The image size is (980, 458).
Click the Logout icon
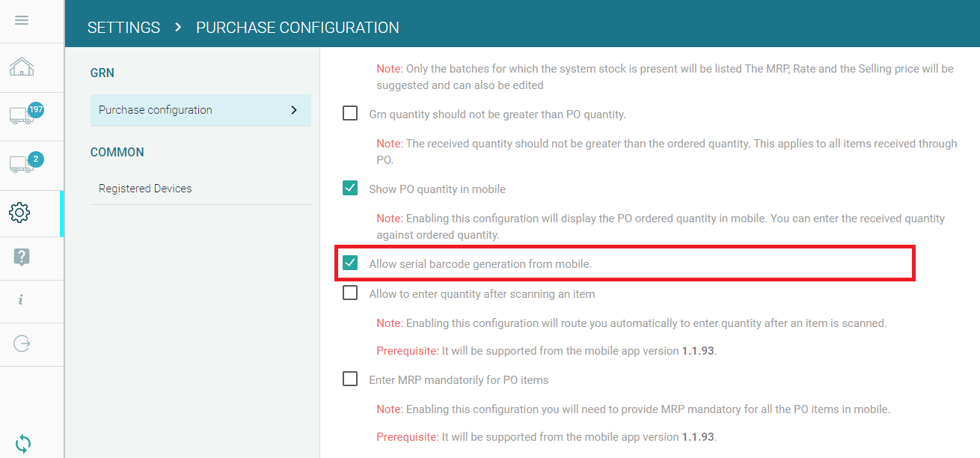coord(22,343)
